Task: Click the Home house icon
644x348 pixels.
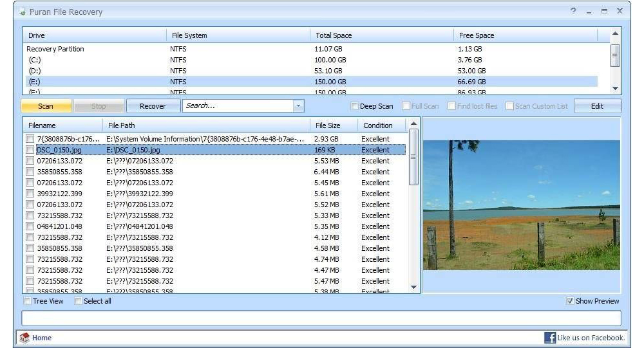Action: click(x=24, y=338)
